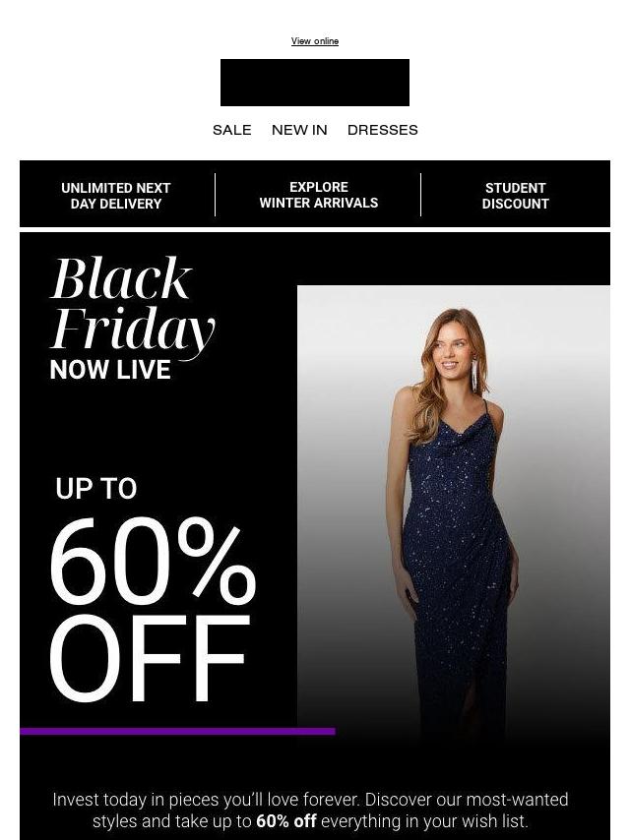Select the NOW LIVE text
The image size is (630, 840).
[x=110, y=370]
